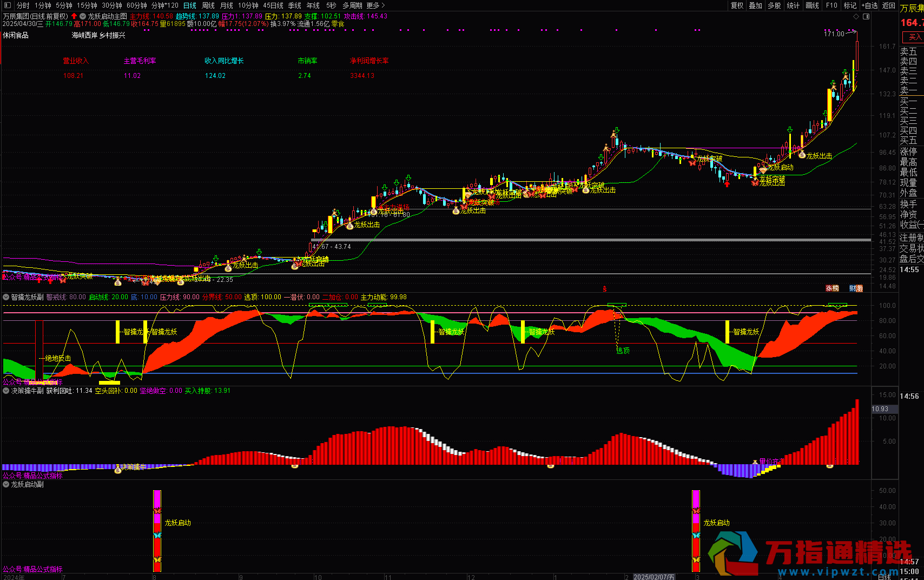Select the 分钟*120 period tab
The width and height of the screenshot is (924, 580).
[165, 5]
